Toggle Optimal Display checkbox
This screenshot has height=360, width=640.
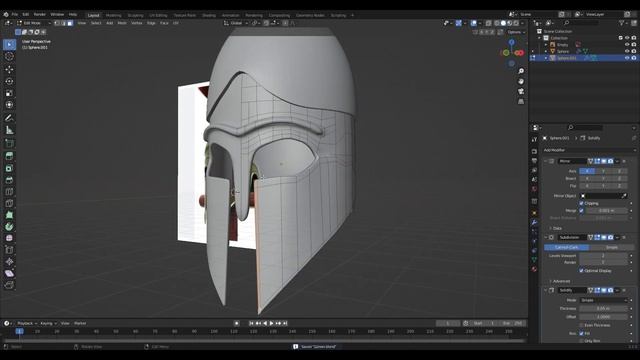[x=581, y=271]
